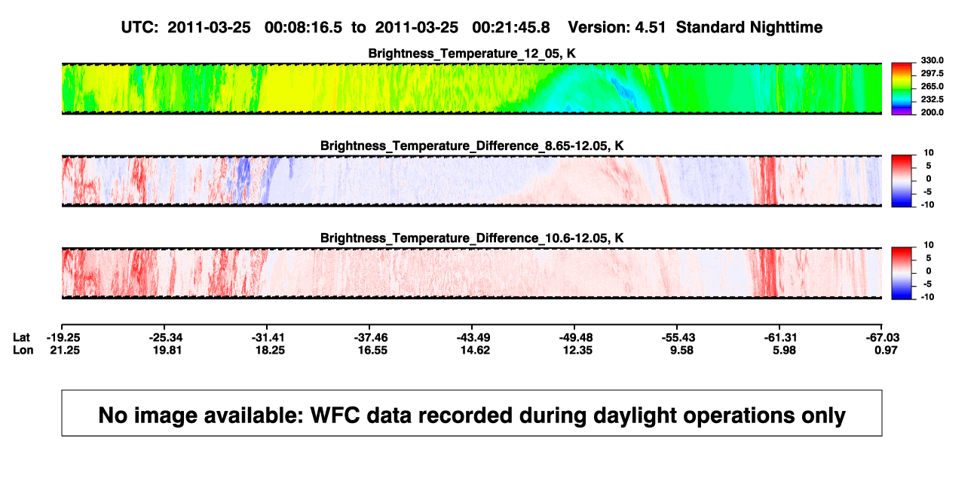The image size is (980, 503).
Task: Click the 10.6-12.05 difference image strip
Action: tap(472, 273)
